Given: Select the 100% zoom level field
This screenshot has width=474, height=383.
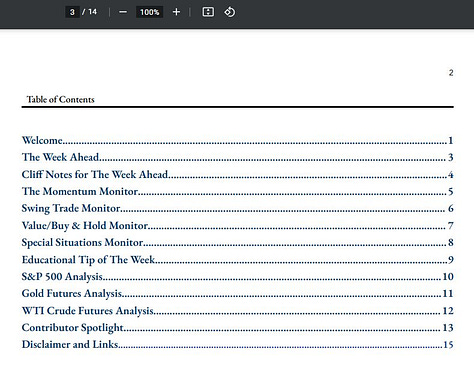Looking at the screenshot, I should click(149, 12).
